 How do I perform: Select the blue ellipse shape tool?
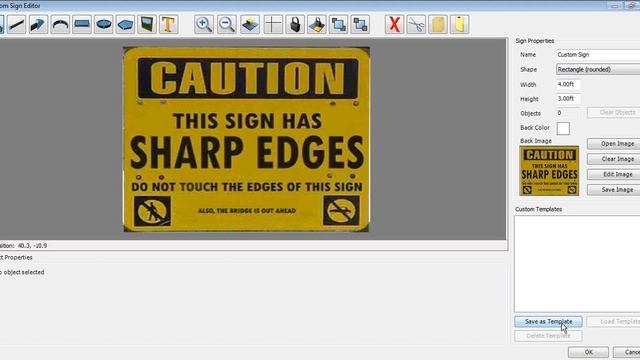[x=104, y=24]
